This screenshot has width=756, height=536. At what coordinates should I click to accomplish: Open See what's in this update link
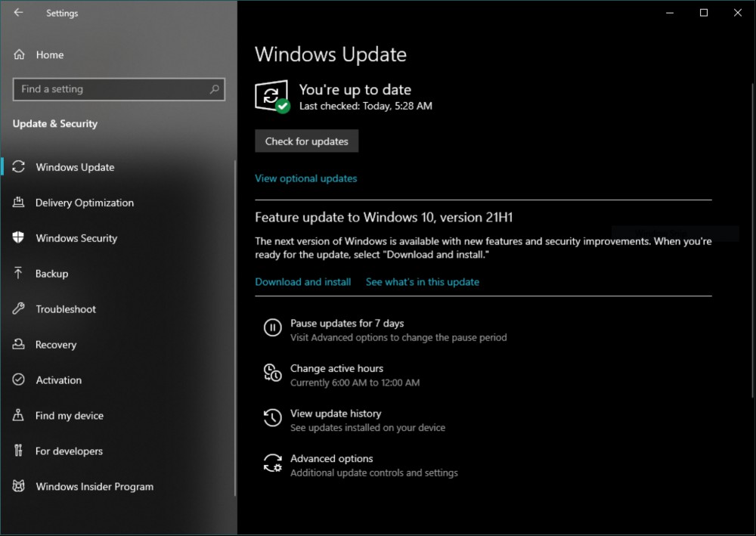point(423,282)
